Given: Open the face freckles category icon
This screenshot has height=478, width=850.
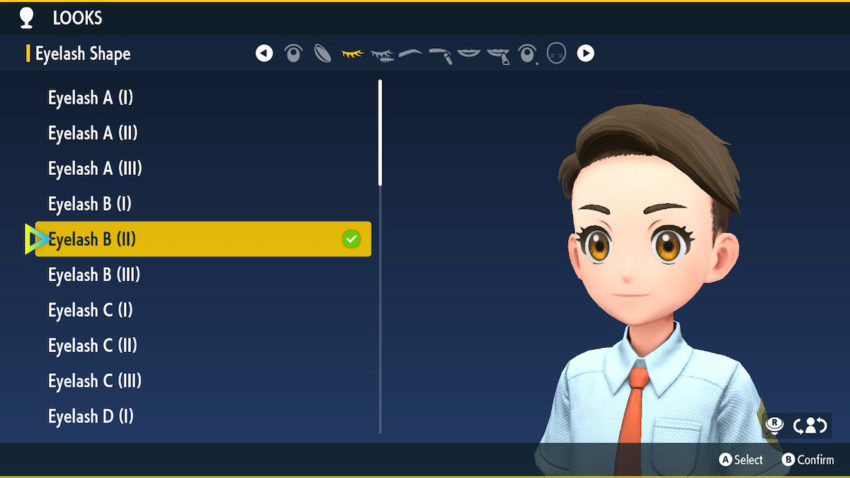Looking at the screenshot, I should 556,53.
